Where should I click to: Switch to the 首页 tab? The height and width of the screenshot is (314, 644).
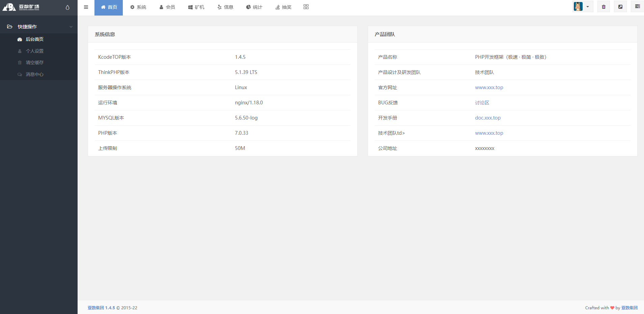click(108, 7)
